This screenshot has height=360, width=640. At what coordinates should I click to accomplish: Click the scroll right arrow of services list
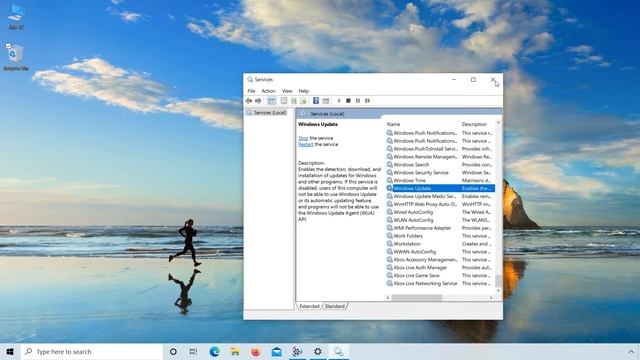click(x=491, y=298)
